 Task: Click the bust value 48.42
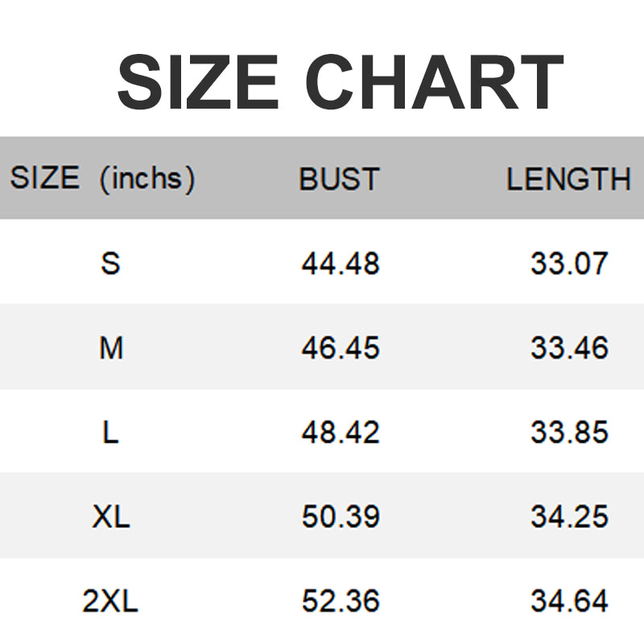341,432
